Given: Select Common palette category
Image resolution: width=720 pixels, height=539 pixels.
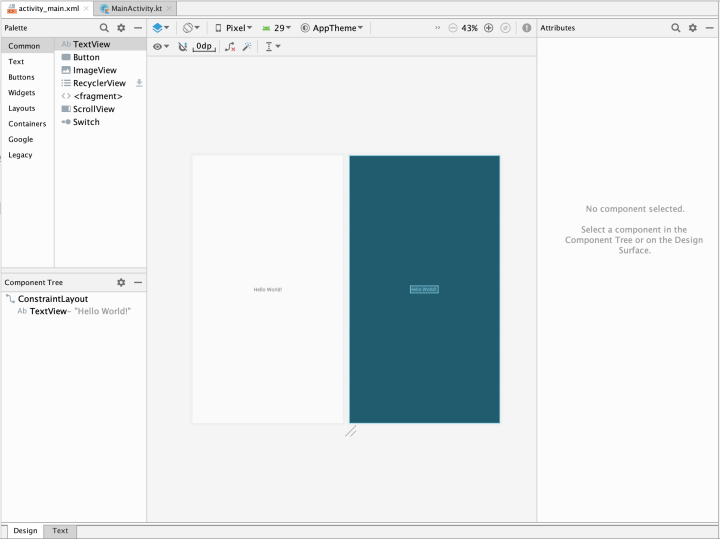Looking at the screenshot, I should click(28, 46).
